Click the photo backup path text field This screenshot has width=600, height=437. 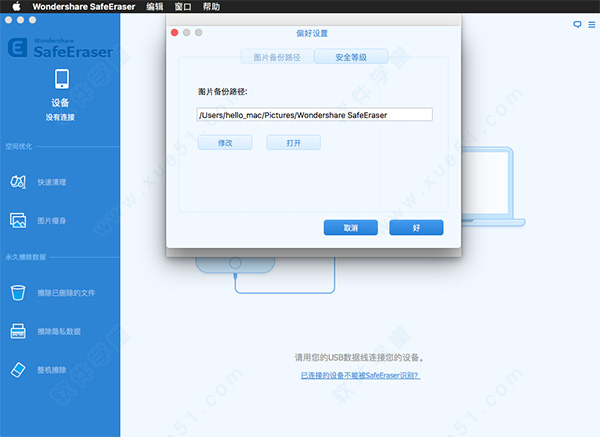tap(314, 115)
